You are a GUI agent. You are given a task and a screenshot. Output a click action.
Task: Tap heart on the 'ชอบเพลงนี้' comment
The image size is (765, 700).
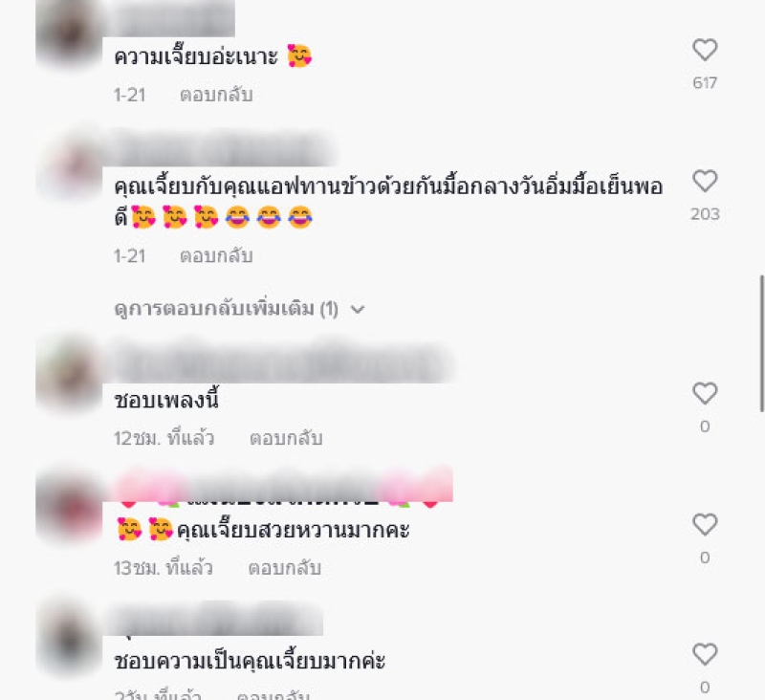pyautogui.click(x=705, y=394)
